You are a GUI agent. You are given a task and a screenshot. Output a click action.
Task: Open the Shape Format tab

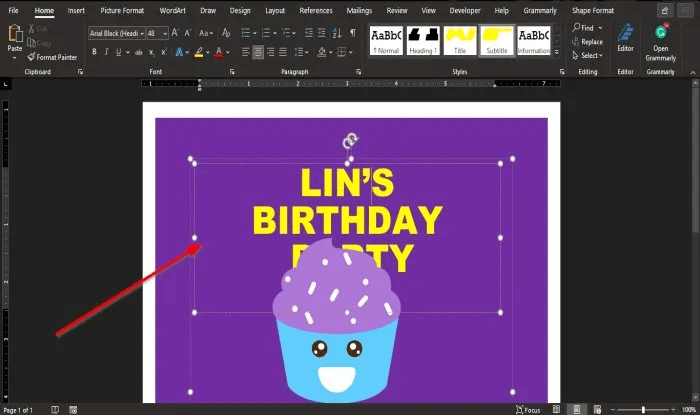(593, 10)
